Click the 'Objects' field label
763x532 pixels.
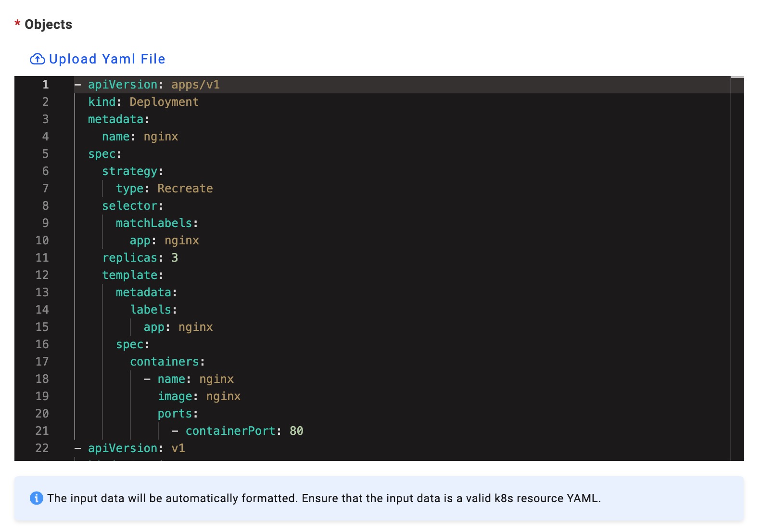click(48, 25)
